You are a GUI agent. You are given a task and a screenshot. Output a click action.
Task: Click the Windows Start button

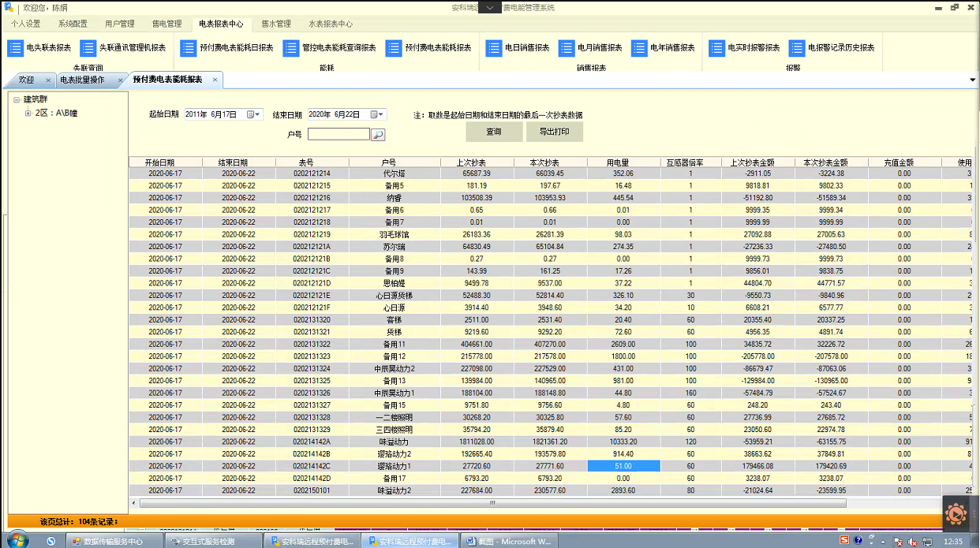[17, 540]
